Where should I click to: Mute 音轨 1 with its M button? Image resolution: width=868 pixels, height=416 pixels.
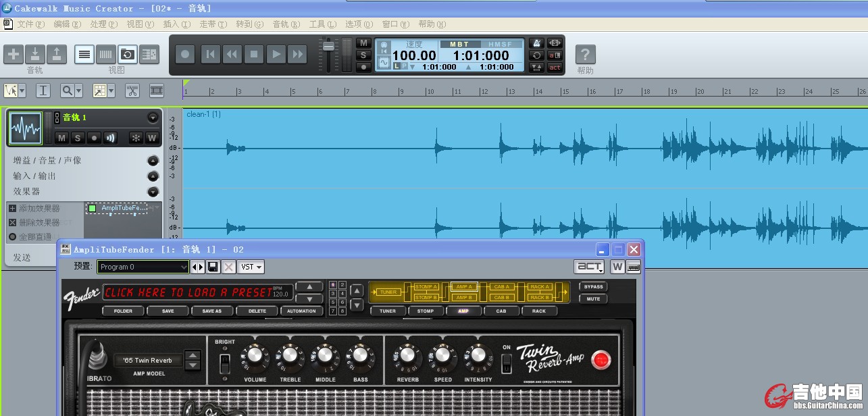tap(61, 138)
